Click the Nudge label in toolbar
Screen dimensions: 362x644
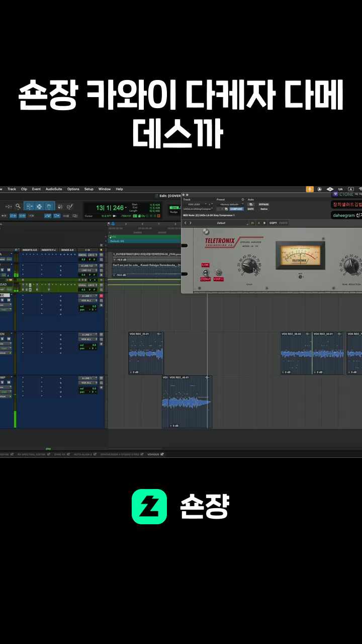click(x=173, y=212)
